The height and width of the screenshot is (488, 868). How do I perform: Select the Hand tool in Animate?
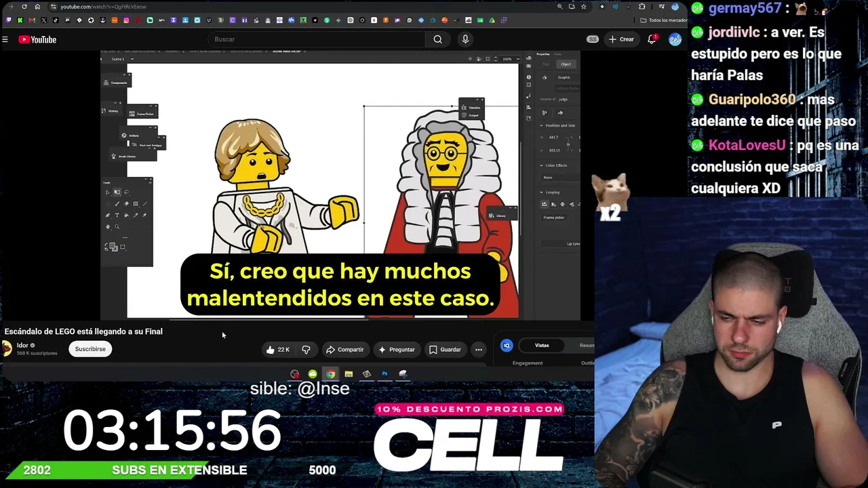(x=108, y=227)
